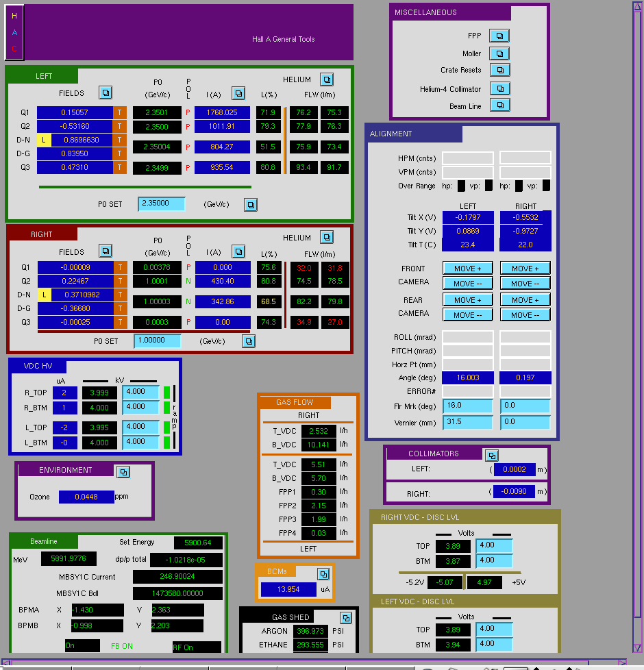Image resolution: width=644 pixels, height=670 pixels.
Task: Select Ozone reading 0.0448
Action: tap(86, 497)
